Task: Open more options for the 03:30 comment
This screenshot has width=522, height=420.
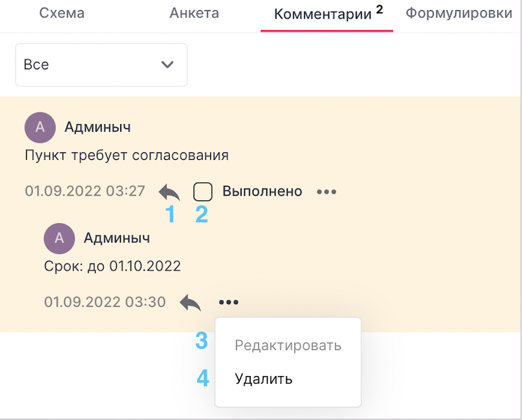Action: (x=229, y=302)
